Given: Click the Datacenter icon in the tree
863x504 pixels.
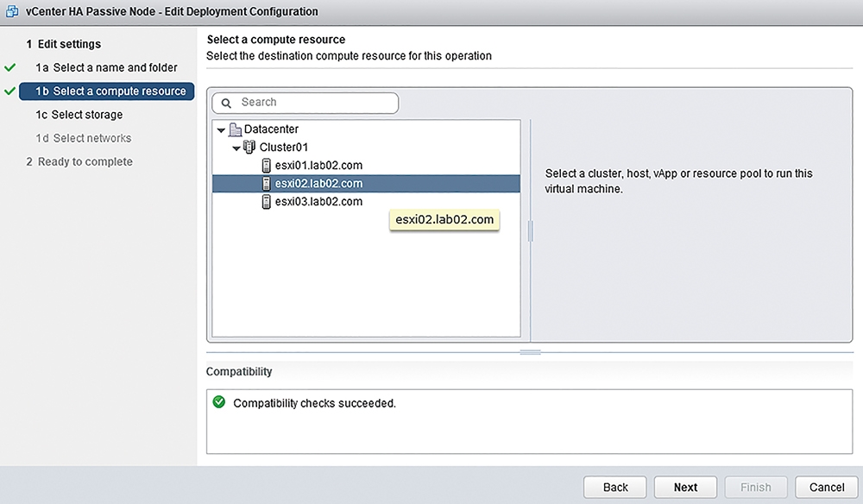Looking at the screenshot, I should [x=236, y=129].
